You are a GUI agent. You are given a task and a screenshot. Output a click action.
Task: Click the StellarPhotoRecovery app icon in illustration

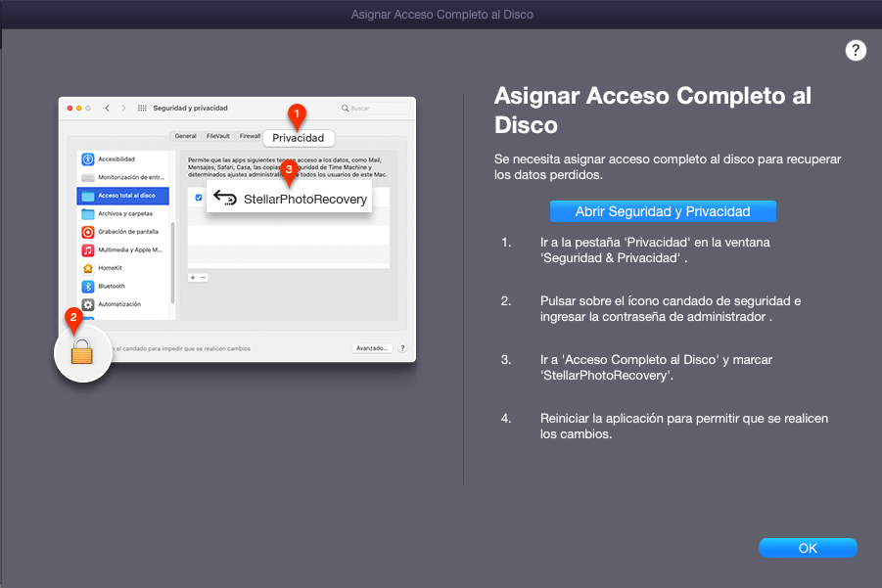point(225,198)
